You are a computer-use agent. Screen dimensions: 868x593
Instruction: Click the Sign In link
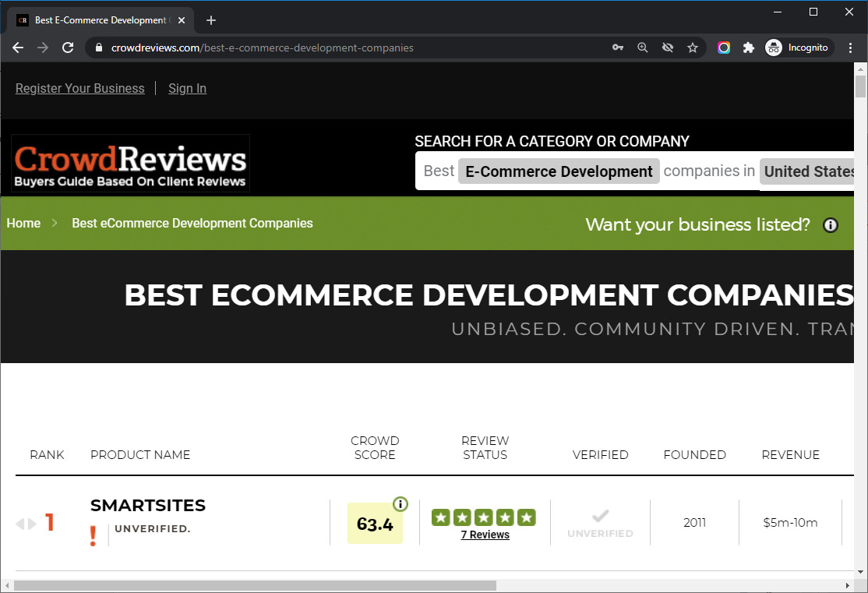[187, 89]
